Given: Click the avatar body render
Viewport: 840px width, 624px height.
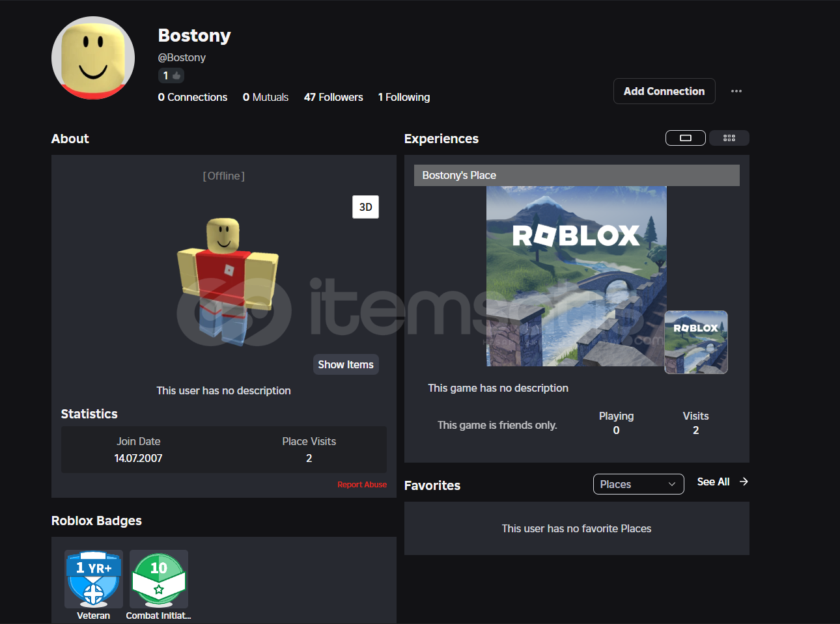Looking at the screenshot, I should coord(227,281).
